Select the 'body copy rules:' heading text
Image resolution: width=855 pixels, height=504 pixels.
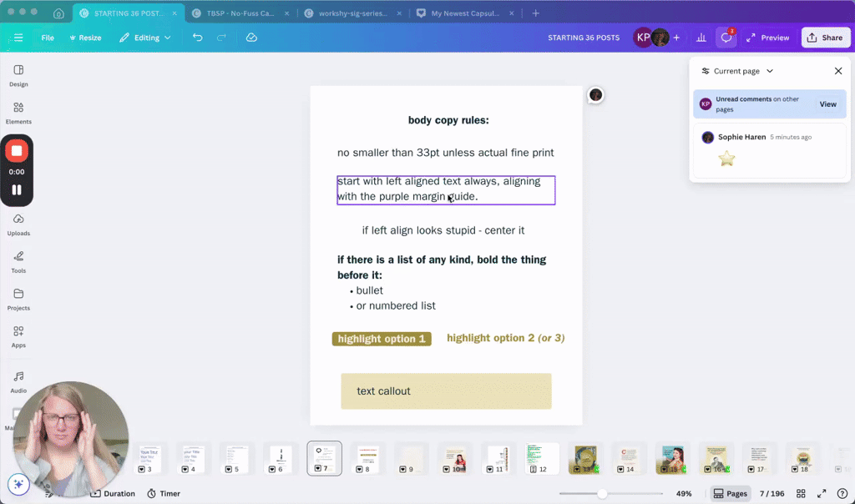point(448,120)
